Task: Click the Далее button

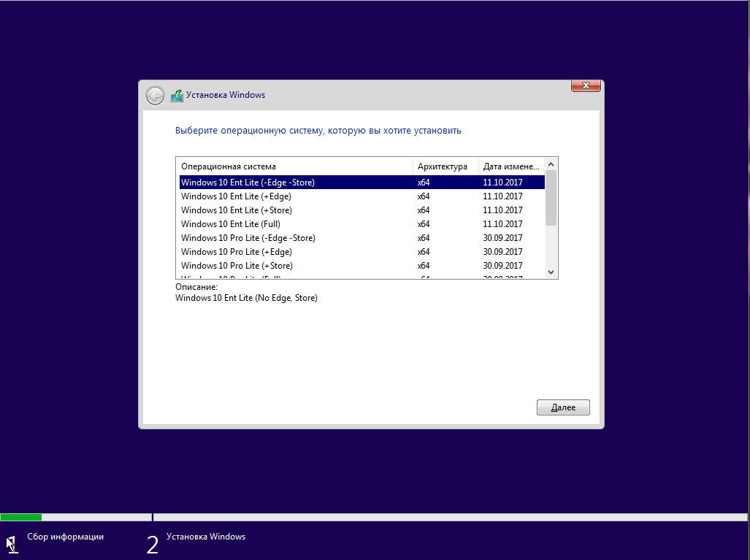Action: 563,407
